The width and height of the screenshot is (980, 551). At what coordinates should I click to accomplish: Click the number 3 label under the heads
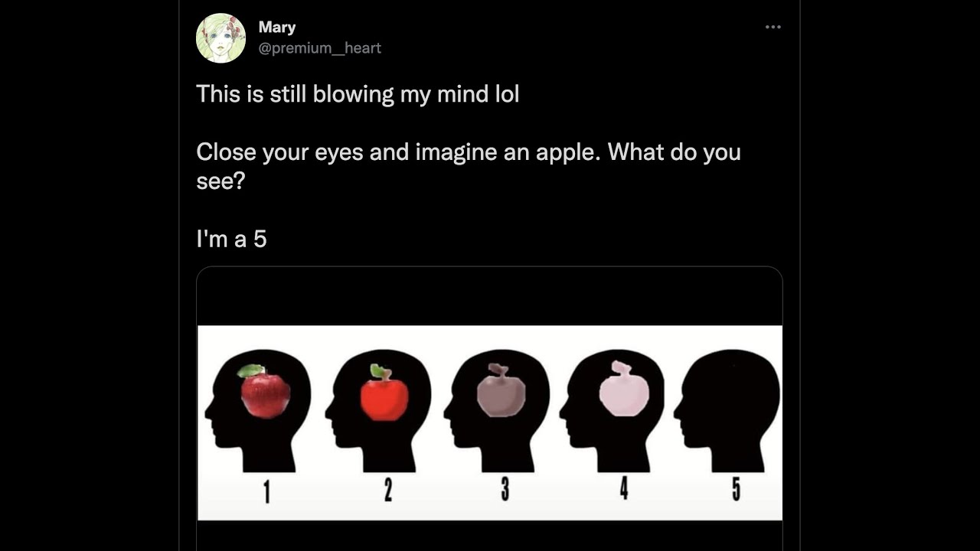click(505, 490)
